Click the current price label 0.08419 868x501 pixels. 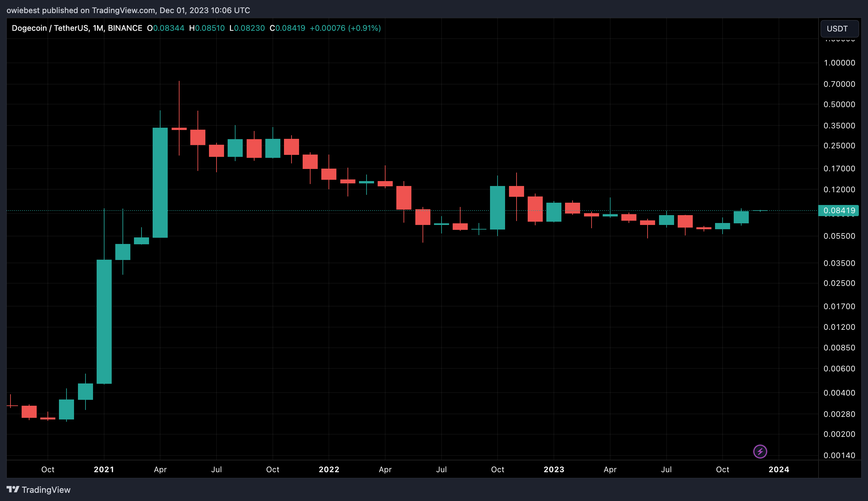pyautogui.click(x=839, y=211)
